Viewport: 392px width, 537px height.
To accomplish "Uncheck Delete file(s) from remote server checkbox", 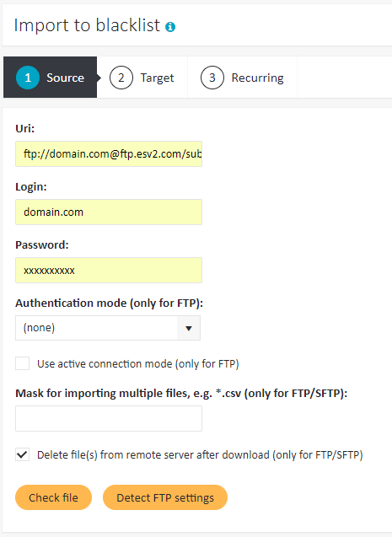I will tap(22, 454).
